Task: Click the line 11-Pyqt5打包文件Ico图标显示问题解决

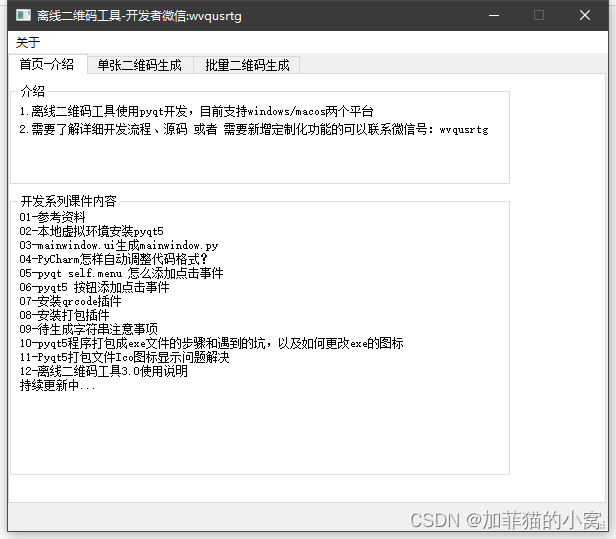Action: coord(125,357)
